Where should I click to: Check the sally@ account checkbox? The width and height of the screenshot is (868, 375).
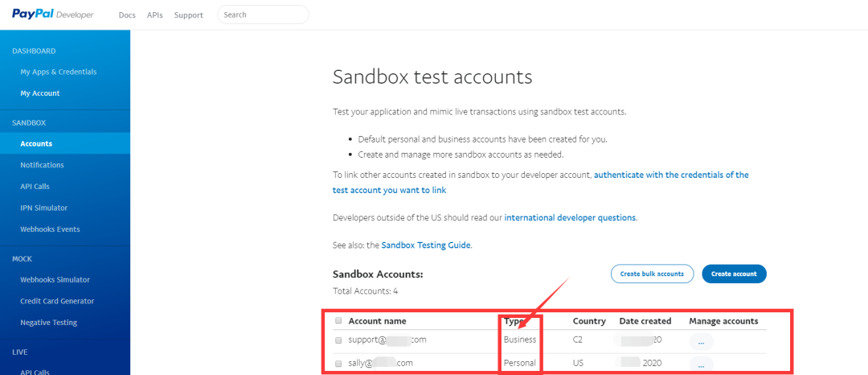pos(339,364)
